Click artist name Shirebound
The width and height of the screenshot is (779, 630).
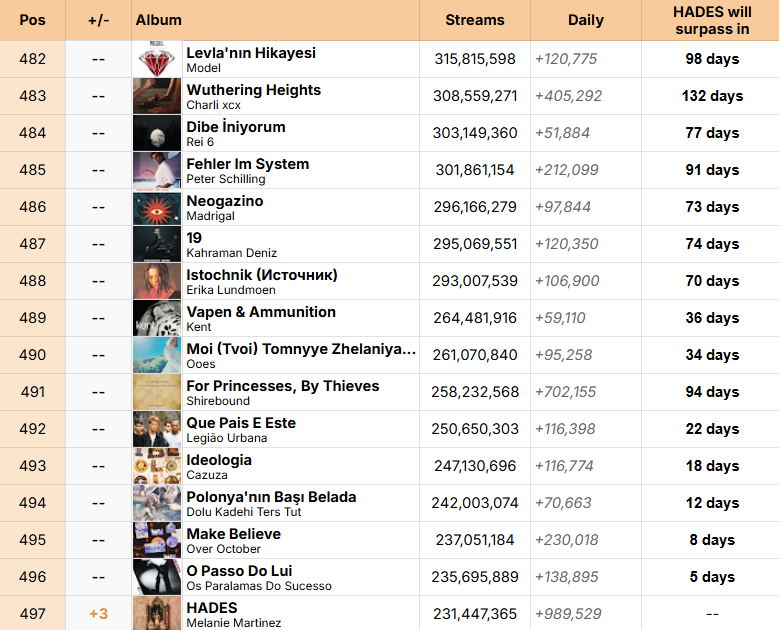click(x=218, y=401)
